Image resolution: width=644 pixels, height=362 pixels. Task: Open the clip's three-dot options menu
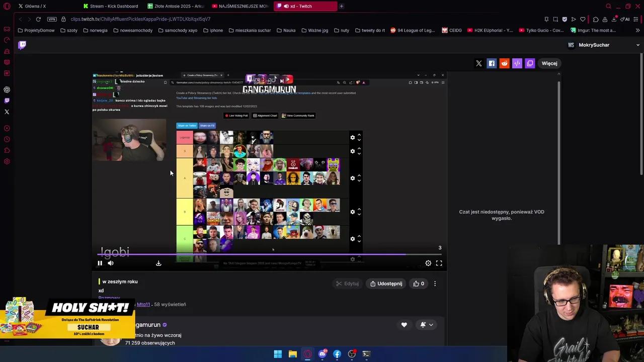tap(435, 284)
